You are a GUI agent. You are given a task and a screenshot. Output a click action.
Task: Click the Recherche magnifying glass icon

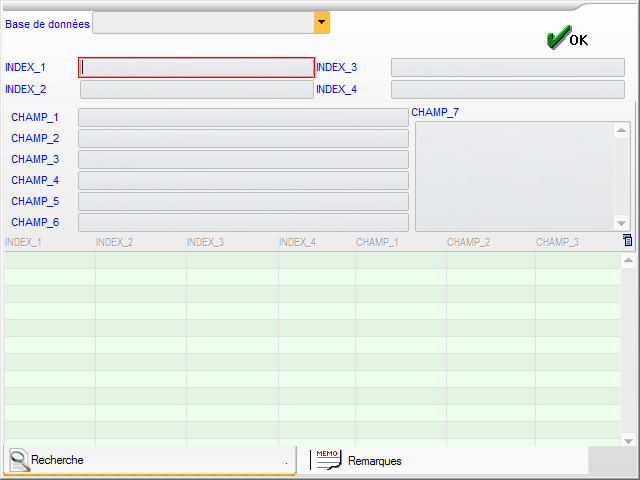[x=19, y=460]
